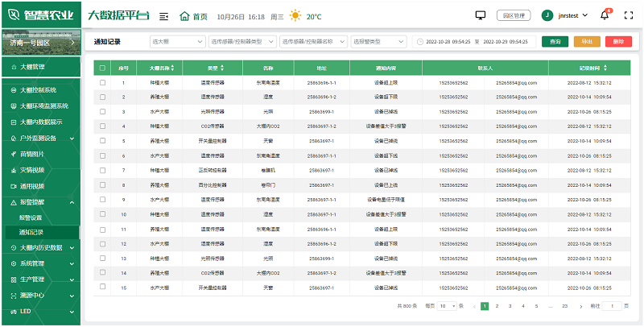The height and width of the screenshot is (327, 644).
Task: Check the select-all checkbox in table header
Action: [102, 68]
